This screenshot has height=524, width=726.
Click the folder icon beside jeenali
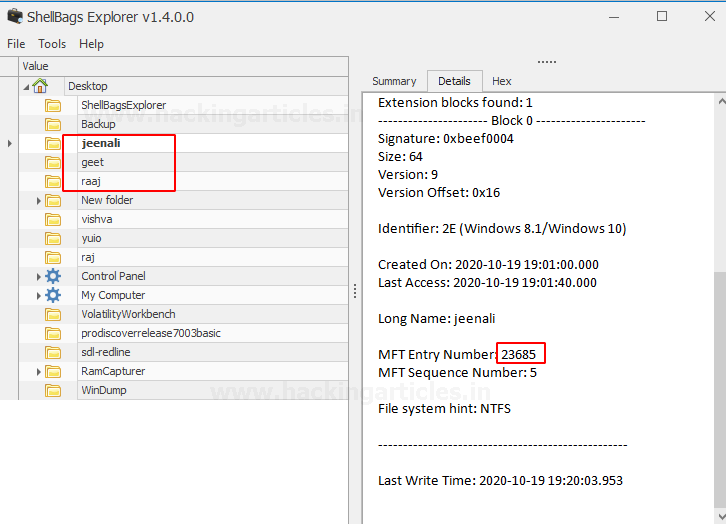point(53,143)
